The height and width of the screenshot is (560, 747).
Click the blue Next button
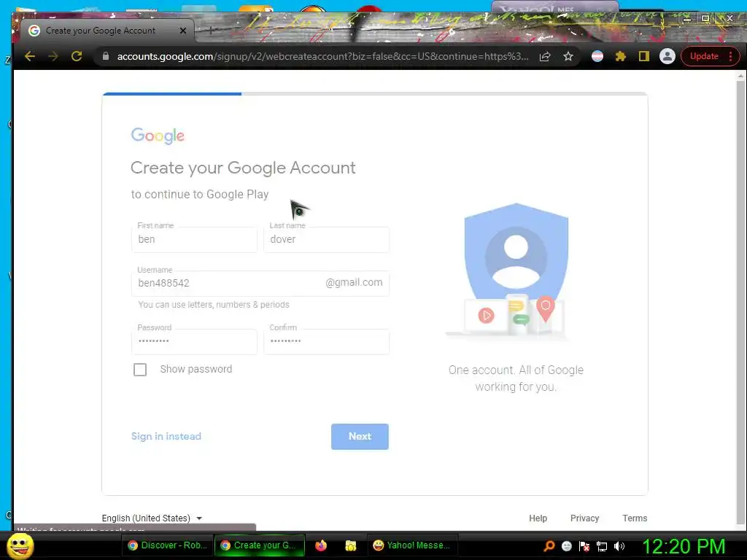360,436
